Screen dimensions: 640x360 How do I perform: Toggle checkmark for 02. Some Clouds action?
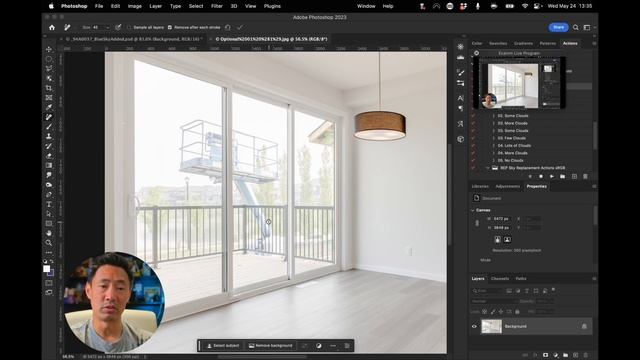pos(473,116)
